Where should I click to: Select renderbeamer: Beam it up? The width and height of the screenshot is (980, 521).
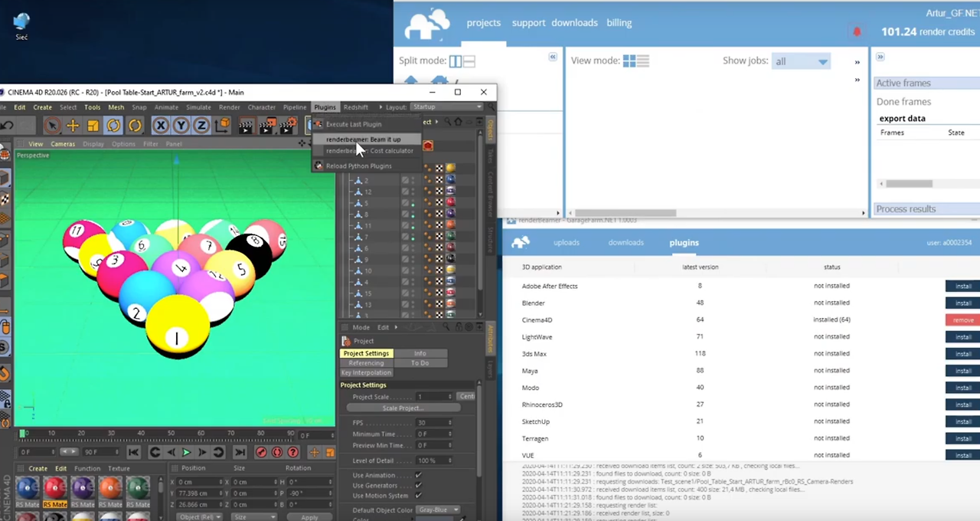click(367, 139)
